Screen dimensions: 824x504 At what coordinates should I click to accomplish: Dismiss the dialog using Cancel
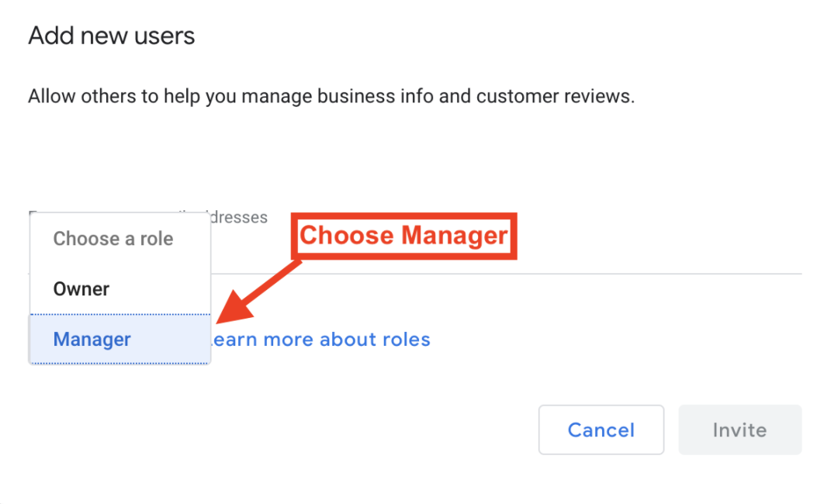click(x=601, y=430)
